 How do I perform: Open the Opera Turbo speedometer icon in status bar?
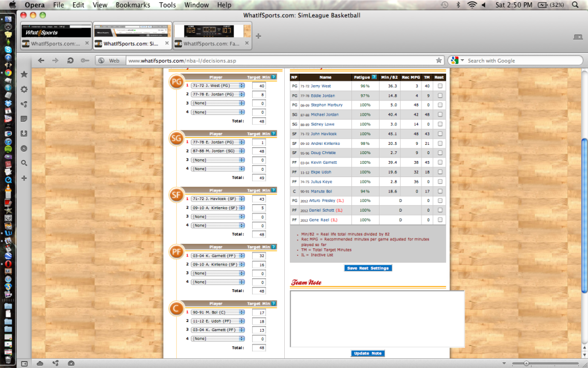(x=71, y=363)
